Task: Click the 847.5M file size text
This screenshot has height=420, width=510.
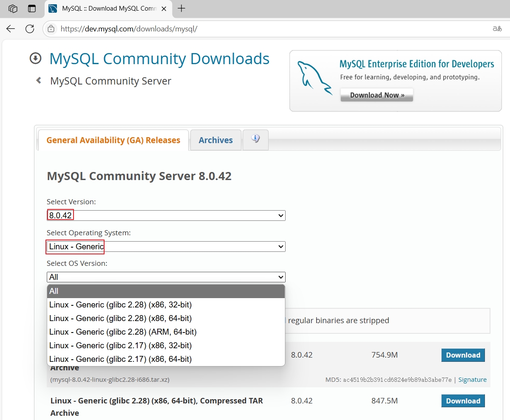Action: [384, 401]
